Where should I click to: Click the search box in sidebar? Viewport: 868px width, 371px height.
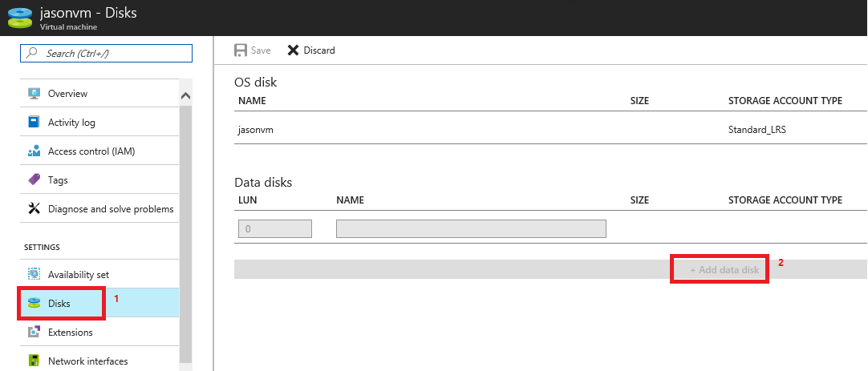[x=107, y=54]
